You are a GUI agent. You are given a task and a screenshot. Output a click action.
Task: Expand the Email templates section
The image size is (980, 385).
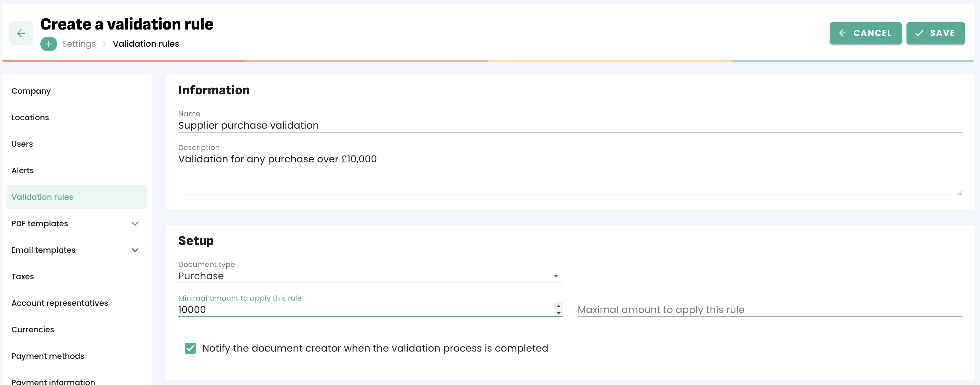(135, 250)
